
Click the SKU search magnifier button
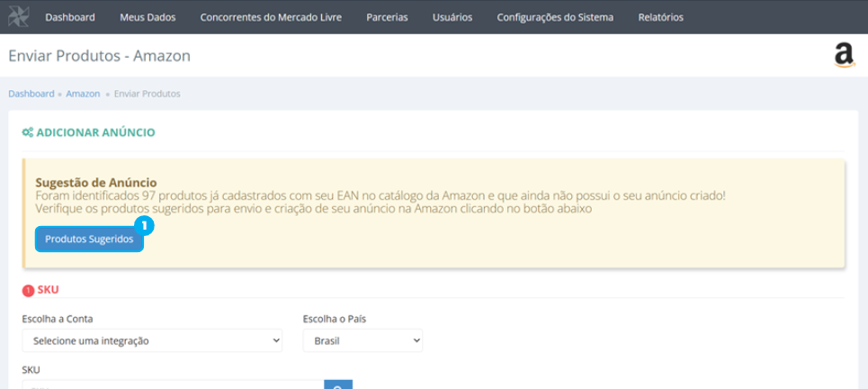pos(338,385)
